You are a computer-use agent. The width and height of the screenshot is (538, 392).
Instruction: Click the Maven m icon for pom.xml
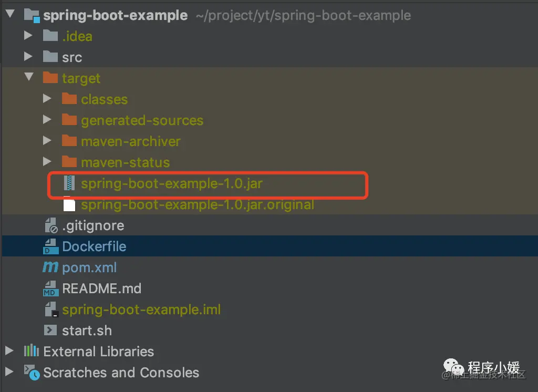pyautogui.click(x=50, y=267)
